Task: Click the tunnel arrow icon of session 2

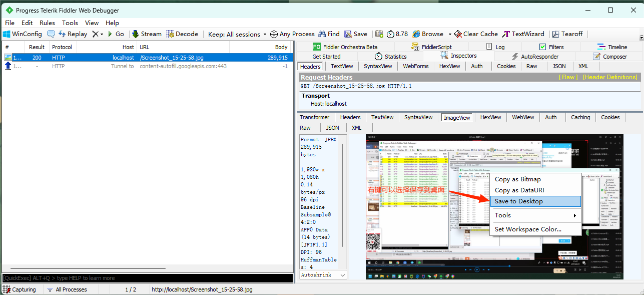Action: [x=8, y=66]
